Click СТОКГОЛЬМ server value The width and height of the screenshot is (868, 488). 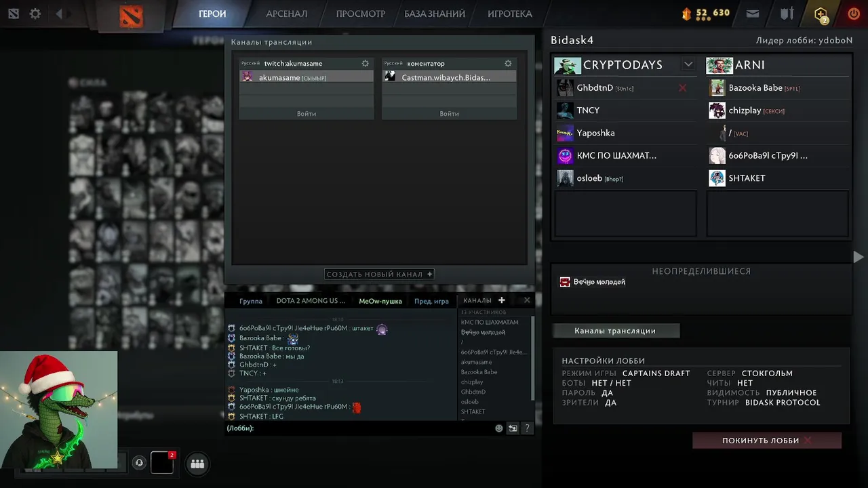tap(767, 373)
